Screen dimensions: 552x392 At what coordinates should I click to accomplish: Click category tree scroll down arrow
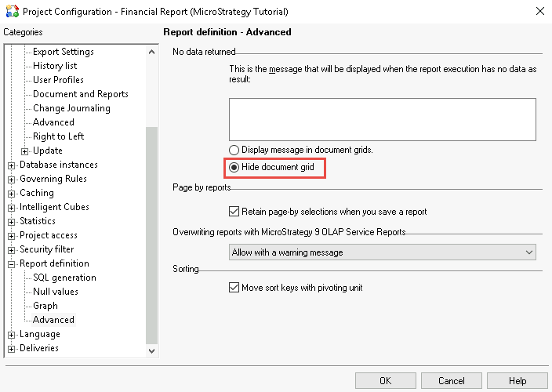pos(152,350)
